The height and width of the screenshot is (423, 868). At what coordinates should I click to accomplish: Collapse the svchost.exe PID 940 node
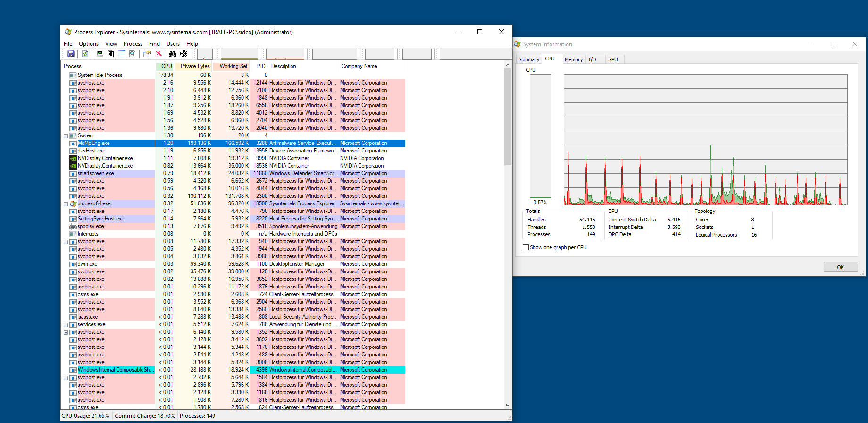pos(66,242)
